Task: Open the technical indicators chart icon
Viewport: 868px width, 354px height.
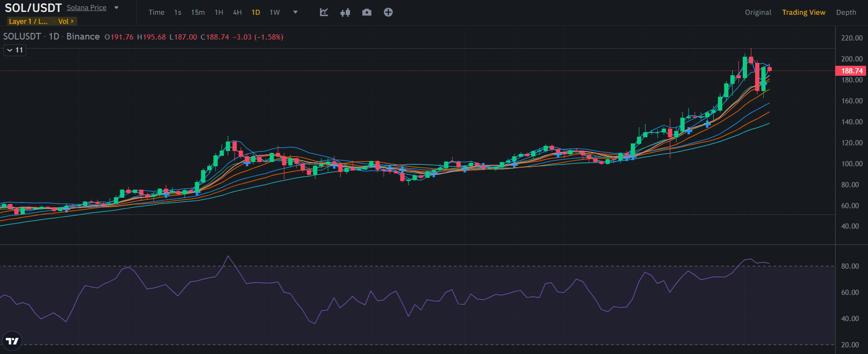Action: [324, 12]
